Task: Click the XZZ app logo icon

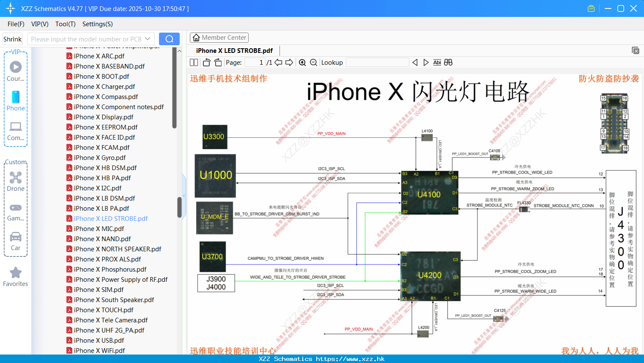Action: [x=10, y=8]
